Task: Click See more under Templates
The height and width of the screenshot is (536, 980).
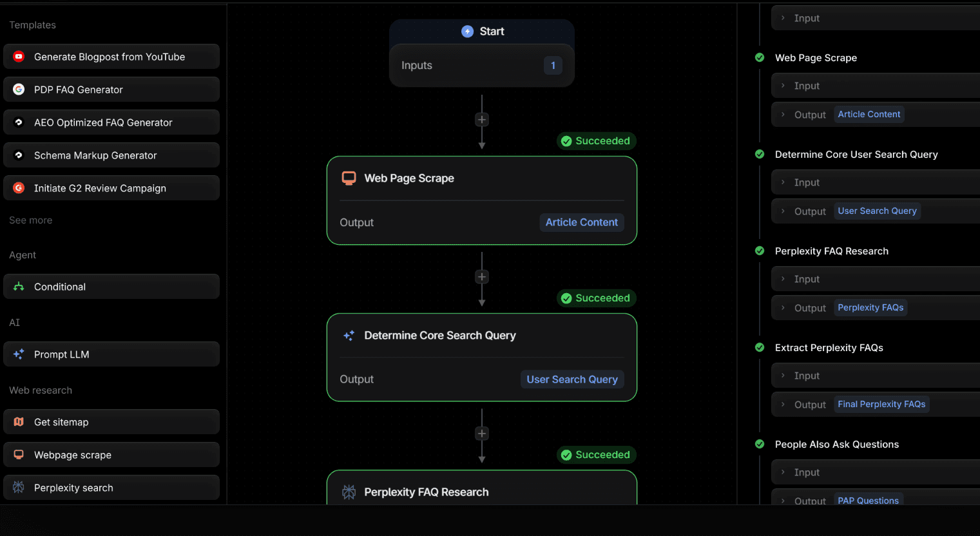Action: [x=31, y=220]
